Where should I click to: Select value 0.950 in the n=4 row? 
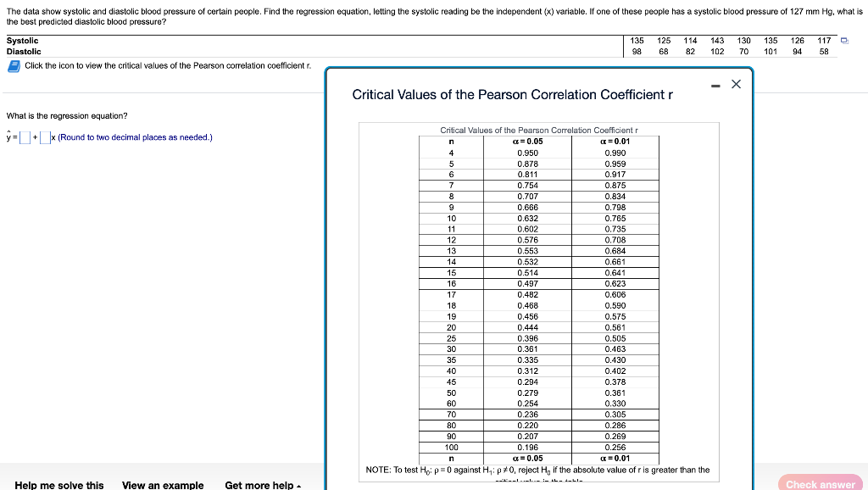527,153
